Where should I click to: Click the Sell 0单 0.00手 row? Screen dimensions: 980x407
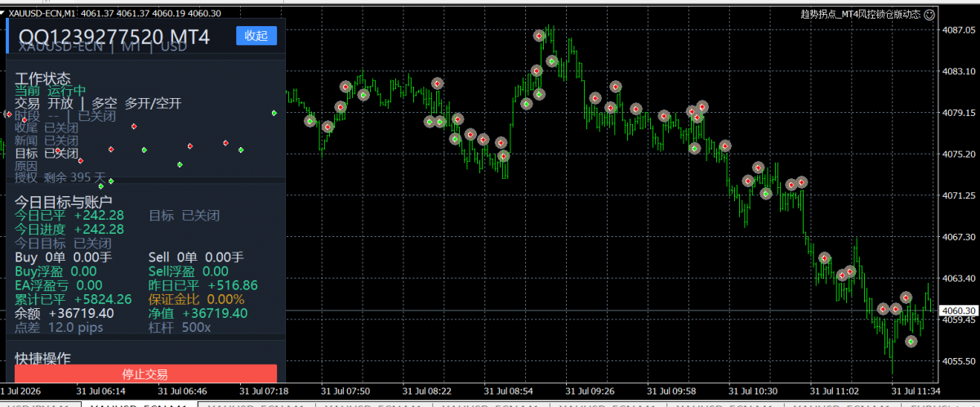(196, 257)
